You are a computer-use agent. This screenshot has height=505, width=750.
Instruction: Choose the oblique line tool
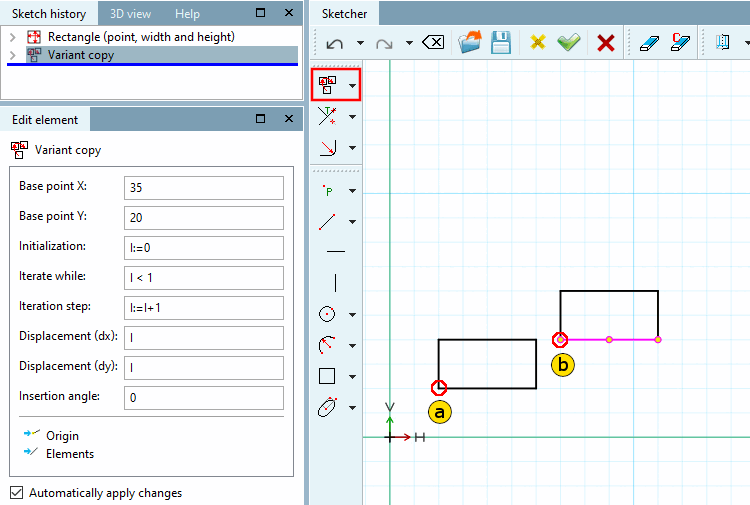coord(327,222)
